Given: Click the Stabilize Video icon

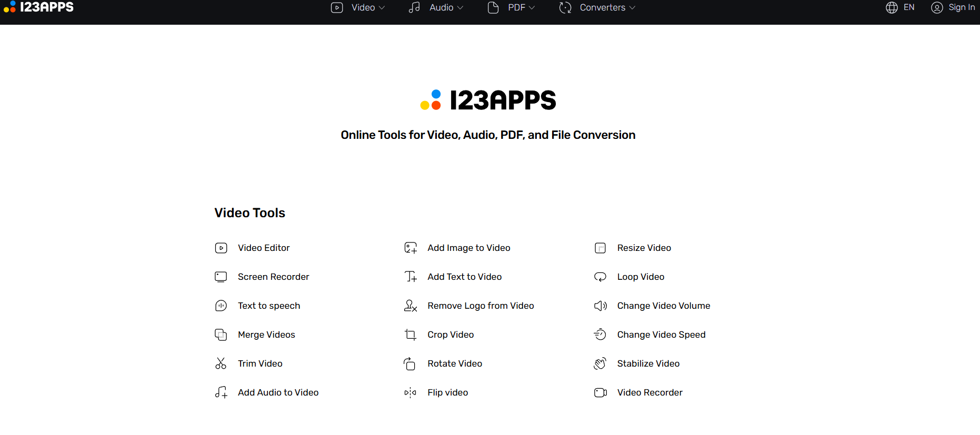Looking at the screenshot, I should click(x=600, y=363).
